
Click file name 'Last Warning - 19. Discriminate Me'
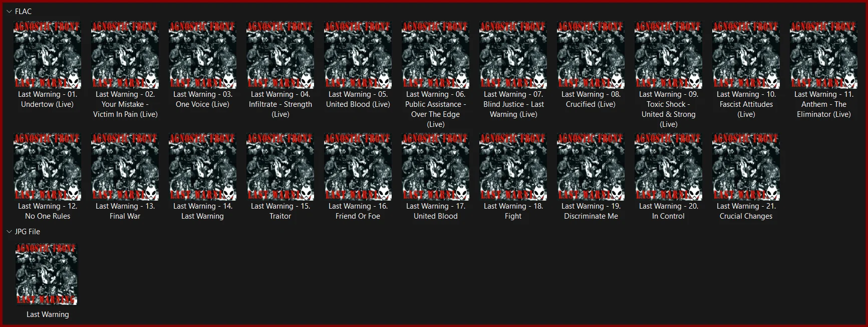point(591,211)
